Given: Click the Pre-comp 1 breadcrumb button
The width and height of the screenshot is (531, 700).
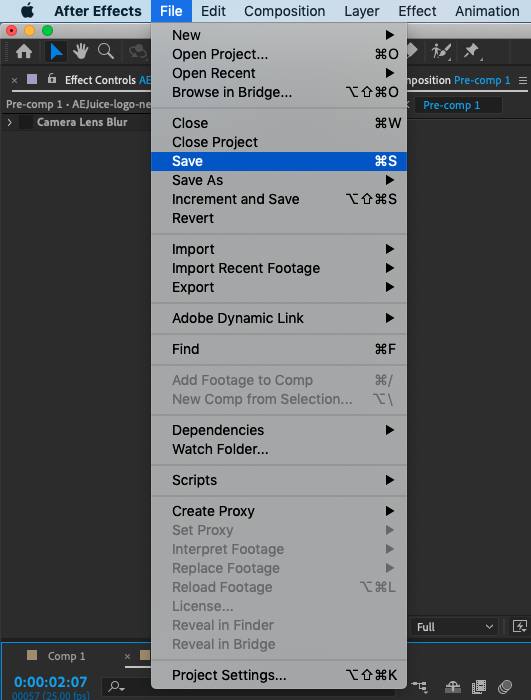Looking at the screenshot, I should click(458, 105).
